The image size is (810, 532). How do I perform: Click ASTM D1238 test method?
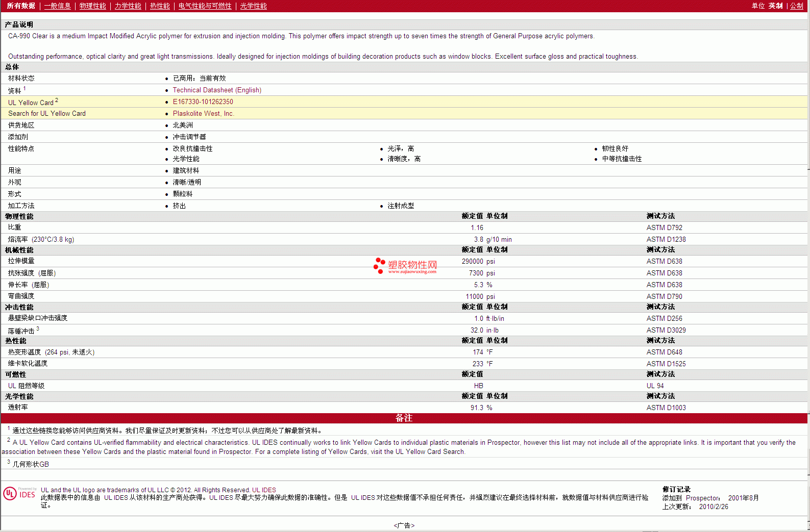(666, 239)
